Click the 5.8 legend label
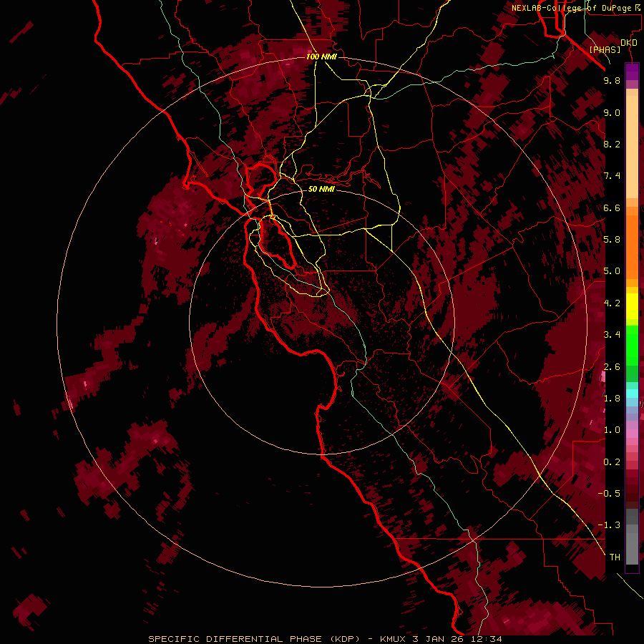This screenshot has width=644, height=644. (612, 240)
